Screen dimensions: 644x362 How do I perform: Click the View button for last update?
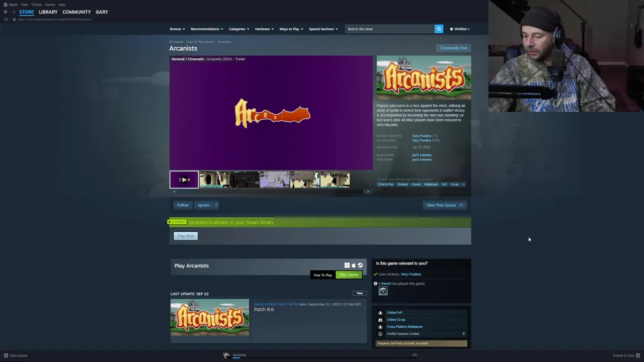[x=359, y=293]
